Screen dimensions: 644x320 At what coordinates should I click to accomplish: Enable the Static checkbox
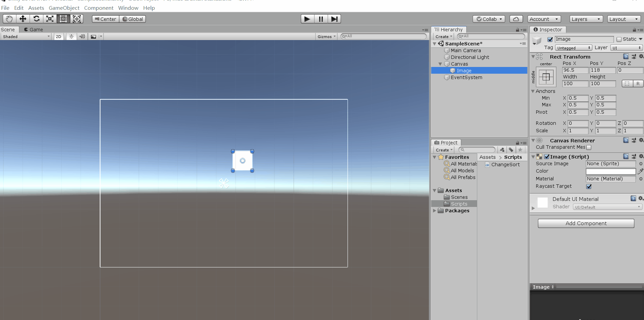coord(619,39)
